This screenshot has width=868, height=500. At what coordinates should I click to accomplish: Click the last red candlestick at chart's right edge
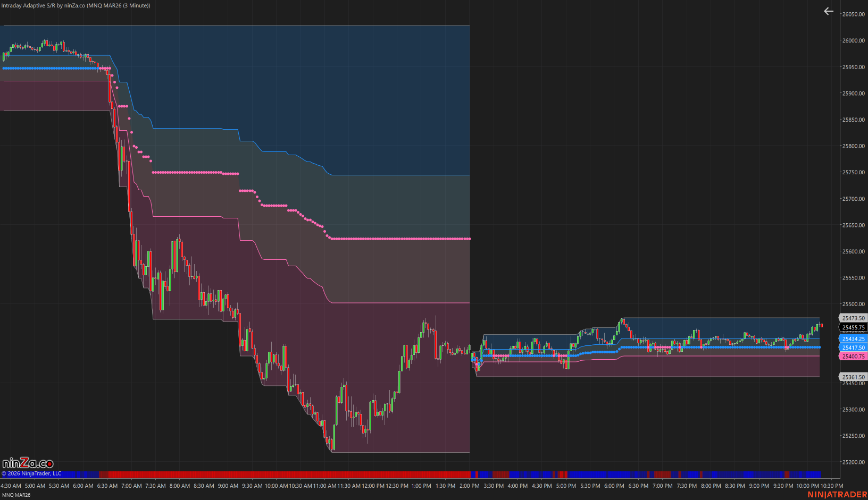822,325
